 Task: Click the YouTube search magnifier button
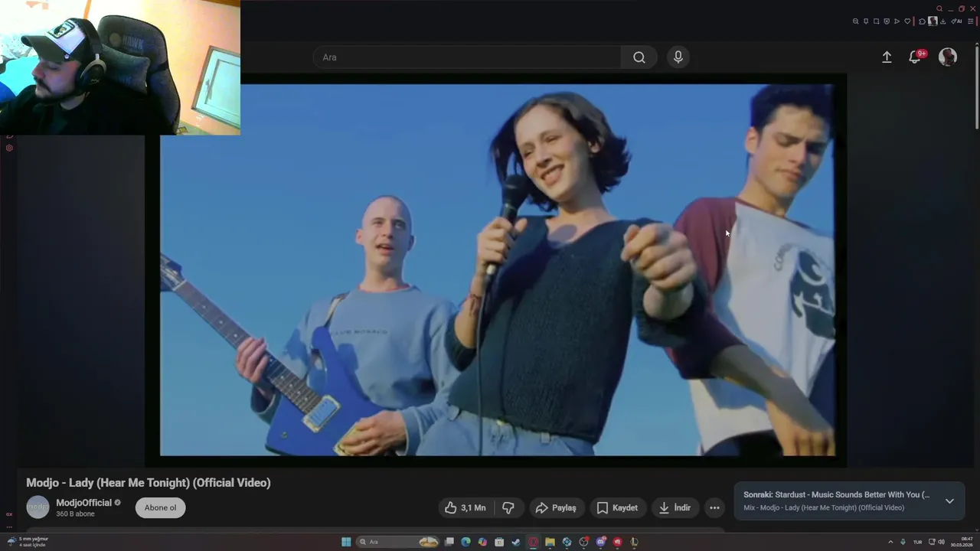tap(639, 57)
